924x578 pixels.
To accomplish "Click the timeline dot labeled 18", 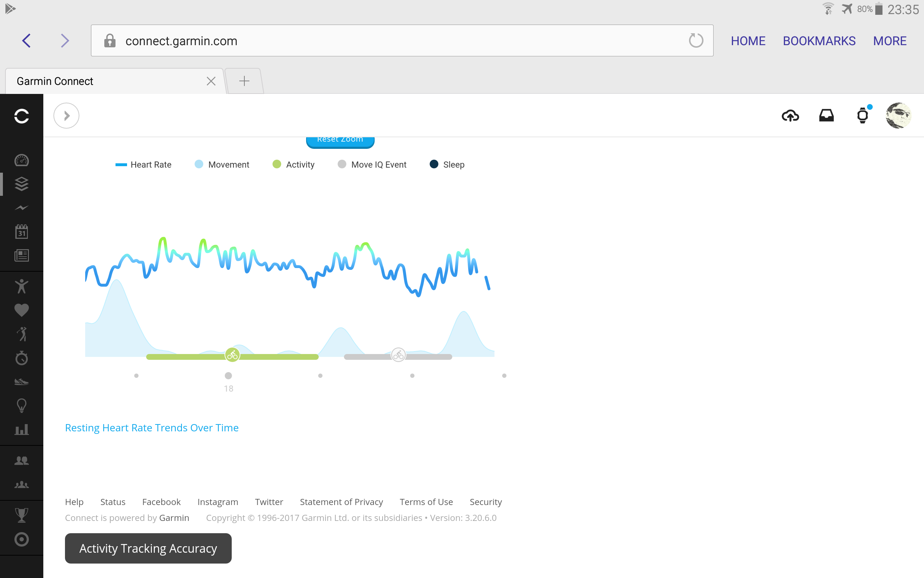I will tap(228, 376).
